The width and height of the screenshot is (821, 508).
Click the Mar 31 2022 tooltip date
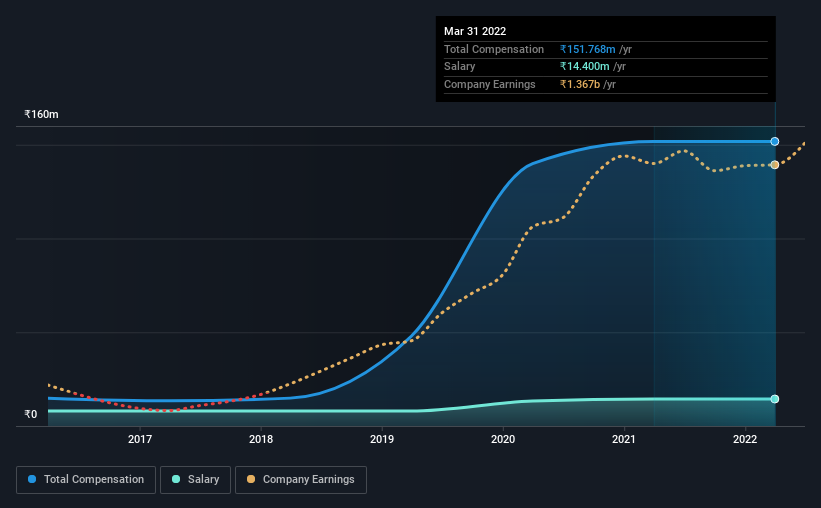[x=475, y=31]
